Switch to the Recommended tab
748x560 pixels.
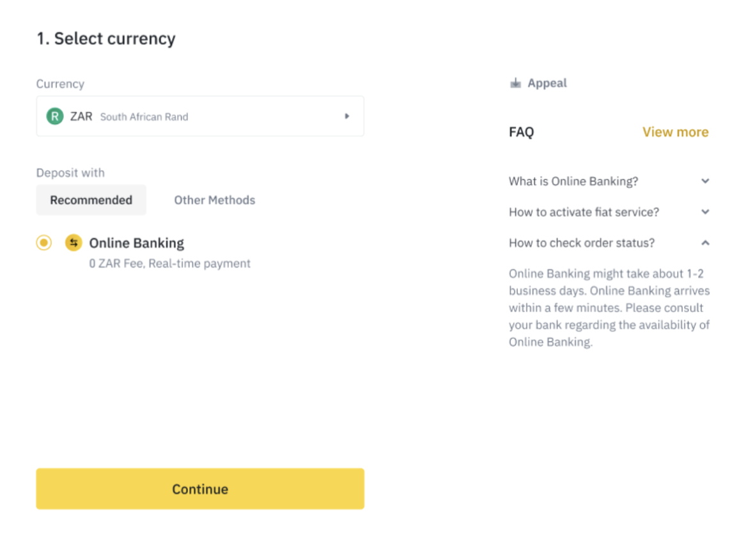91,200
